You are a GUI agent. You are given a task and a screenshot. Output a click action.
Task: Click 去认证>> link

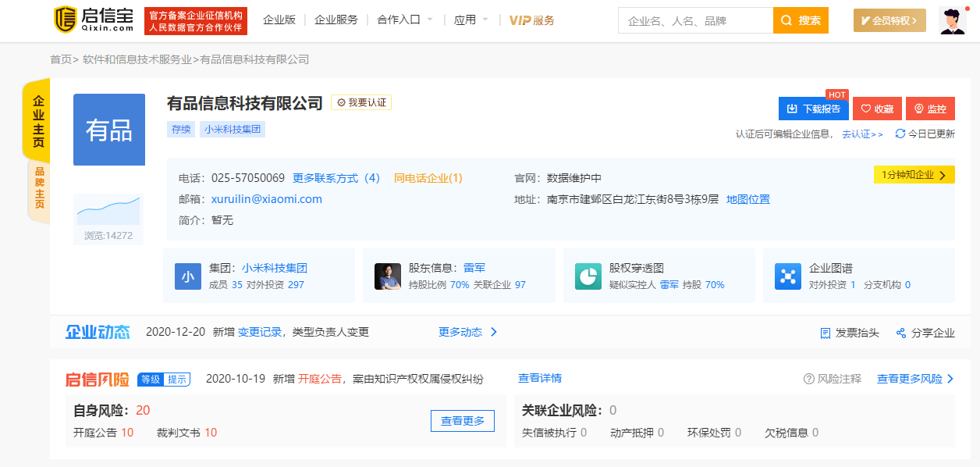click(x=863, y=134)
